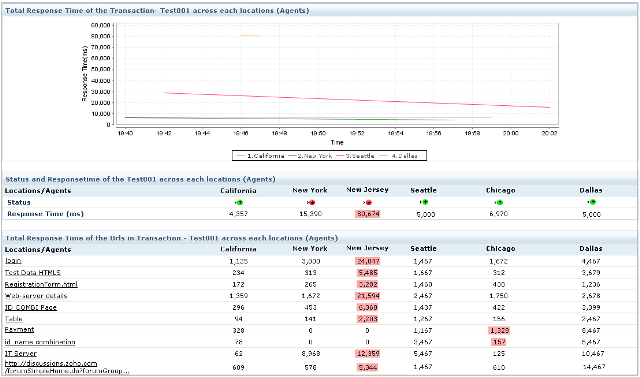This screenshot has width=640, height=377.
Task: Click highlighted New Jersey Web-server details value 21,594
Action: click(367, 296)
